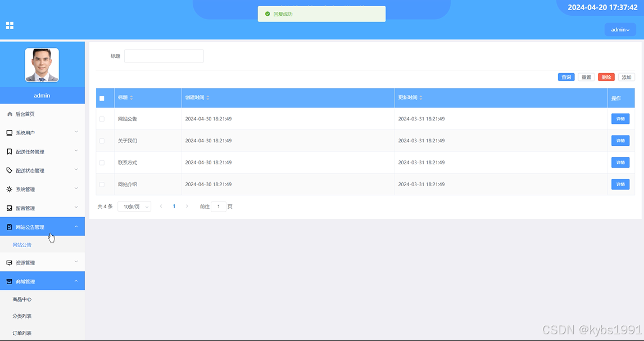
Task: Open 订单列表 submenu item
Action: [x=42, y=333]
